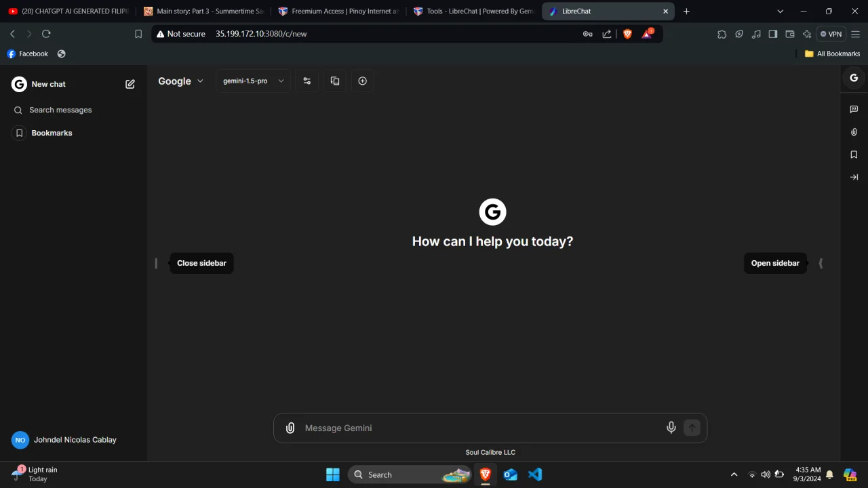The image size is (868, 488).
Task: Open the Leo AI sparkle icon
Action: click(807, 34)
